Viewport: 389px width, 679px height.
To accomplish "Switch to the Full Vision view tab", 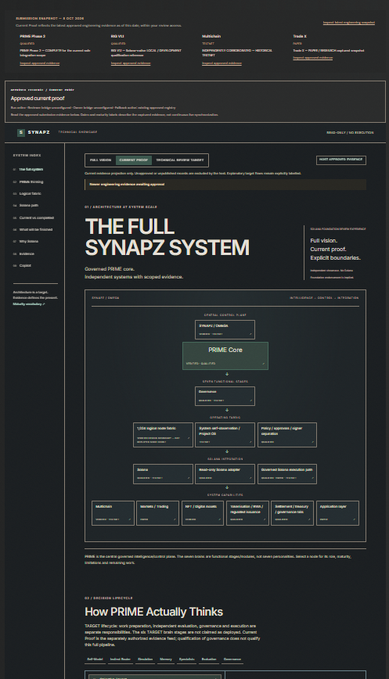I will pyautogui.click(x=100, y=160).
